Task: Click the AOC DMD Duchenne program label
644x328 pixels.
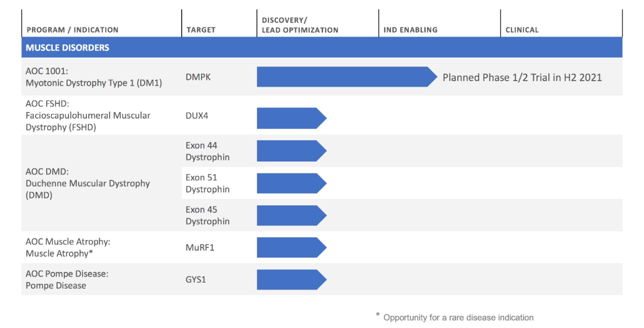Action: click(87, 183)
